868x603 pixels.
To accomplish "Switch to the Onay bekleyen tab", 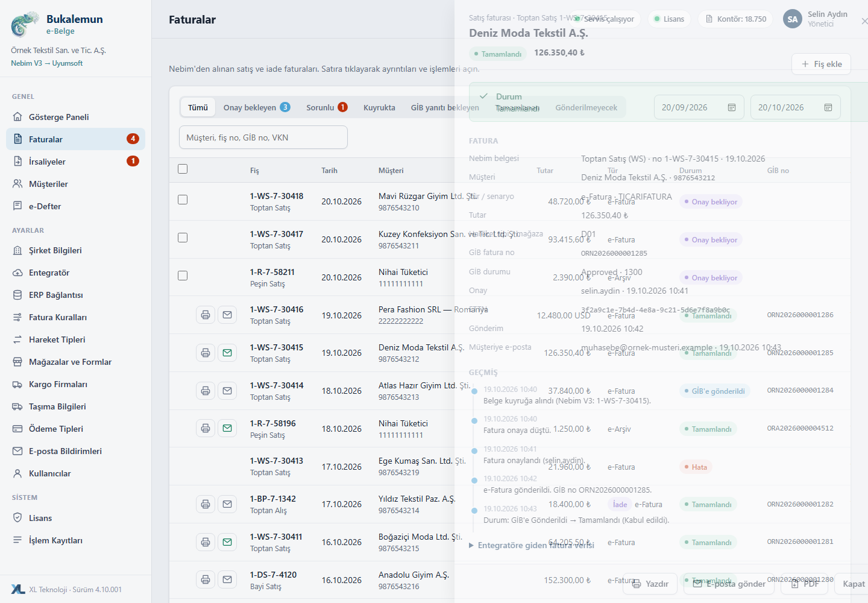I will point(257,107).
